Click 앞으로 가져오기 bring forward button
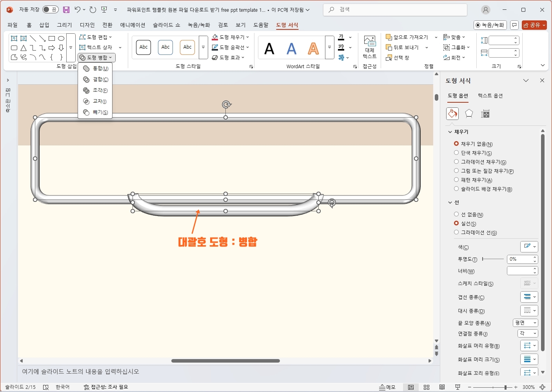Image resolution: width=552 pixels, height=392 pixels. 407,37
